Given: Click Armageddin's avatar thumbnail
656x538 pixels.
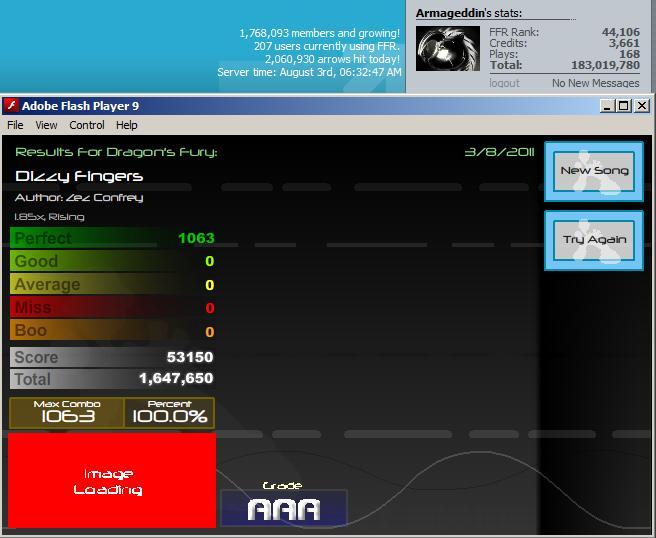Looking at the screenshot, I should coord(448,49).
